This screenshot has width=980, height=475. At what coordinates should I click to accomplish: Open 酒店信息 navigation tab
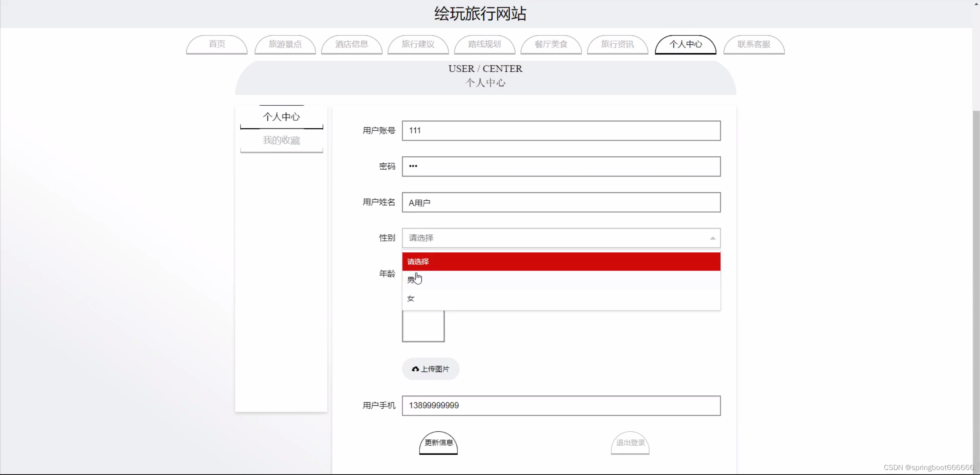tap(351, 44)
